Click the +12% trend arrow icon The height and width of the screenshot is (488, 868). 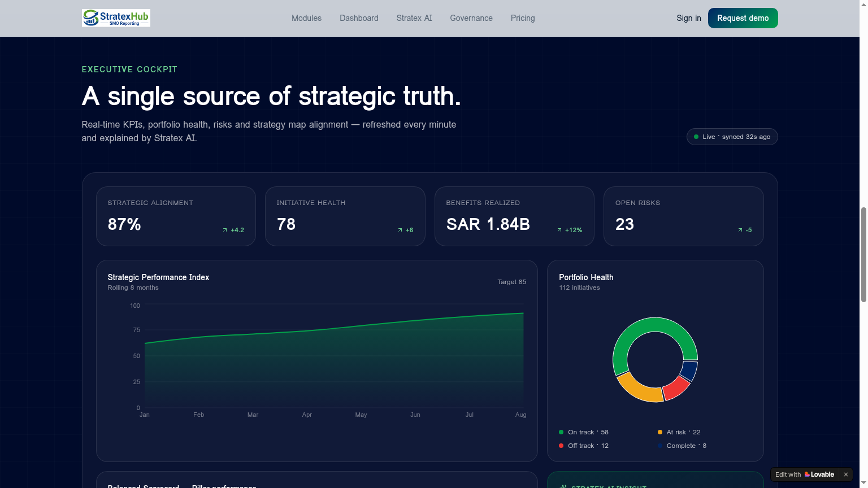pyautogui.click(x=559, y=230)
